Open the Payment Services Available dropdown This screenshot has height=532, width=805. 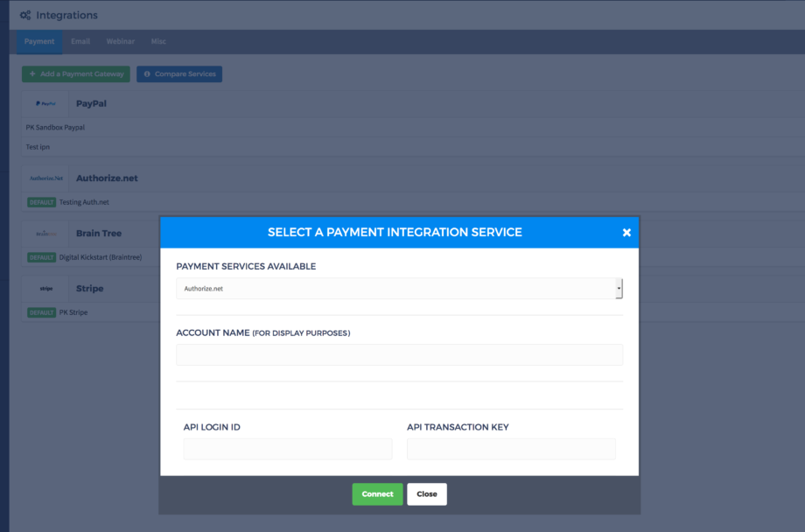399,289
